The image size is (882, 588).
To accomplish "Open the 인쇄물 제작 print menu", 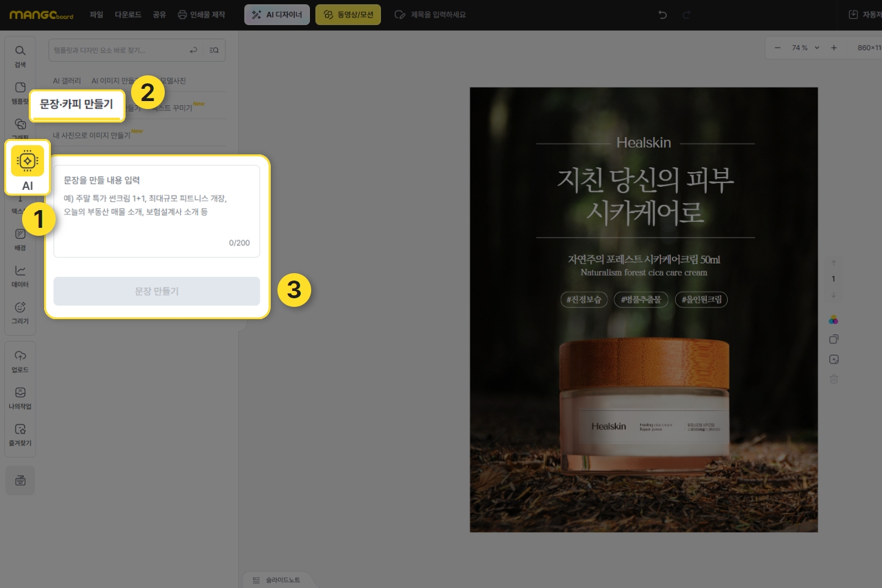I will (x=202, y=15).
